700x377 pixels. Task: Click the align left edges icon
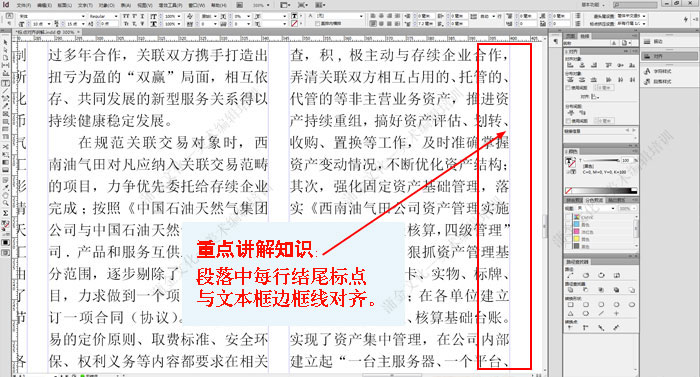[x=571, y=65]
